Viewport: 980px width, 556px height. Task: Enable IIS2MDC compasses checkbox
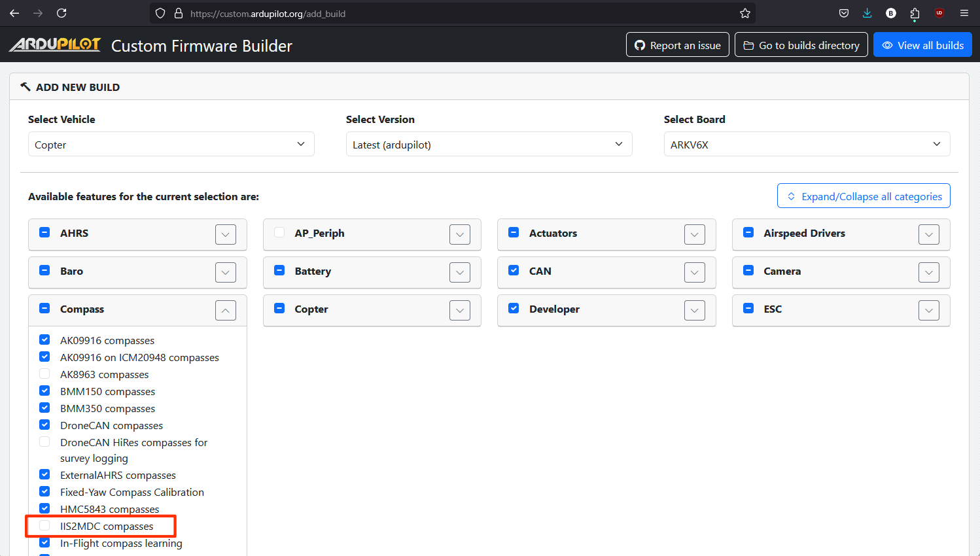(44, 525)
